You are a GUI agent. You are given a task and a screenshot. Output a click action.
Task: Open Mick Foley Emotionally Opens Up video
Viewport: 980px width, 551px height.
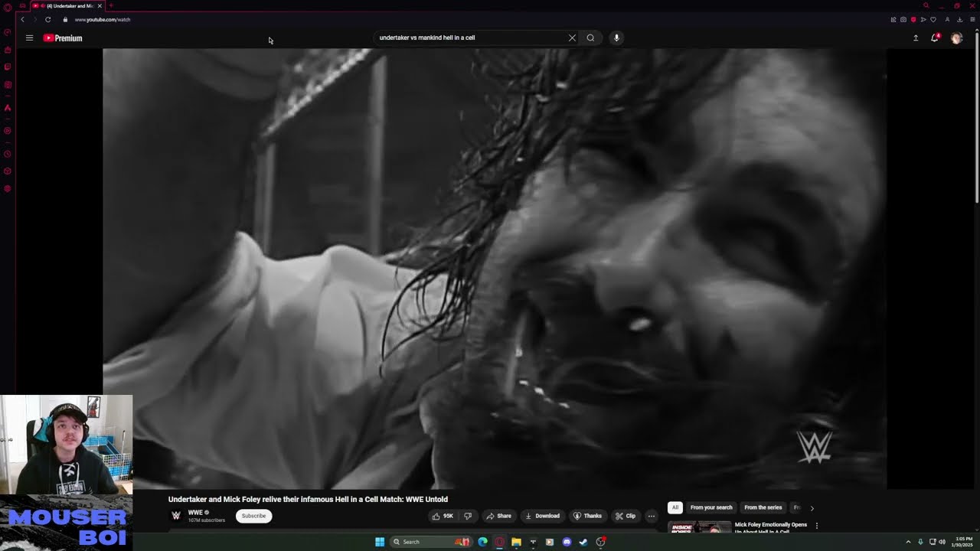coord(771,528)
